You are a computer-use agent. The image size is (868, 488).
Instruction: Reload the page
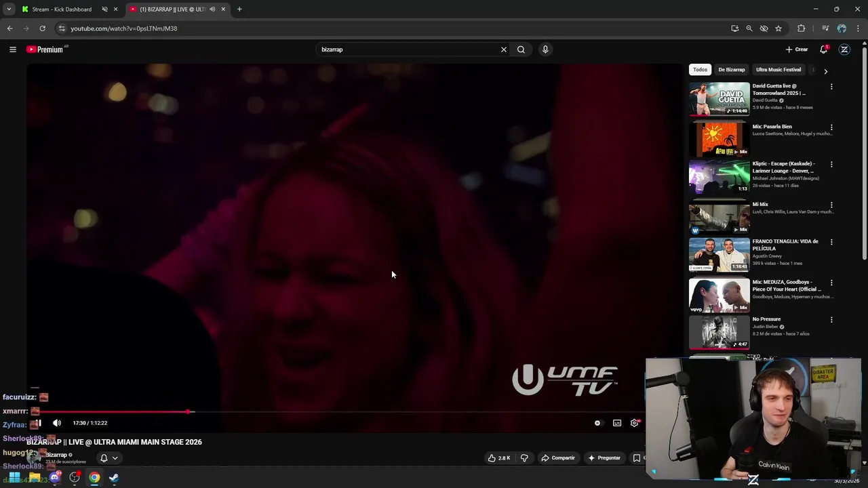pos(42,28)
